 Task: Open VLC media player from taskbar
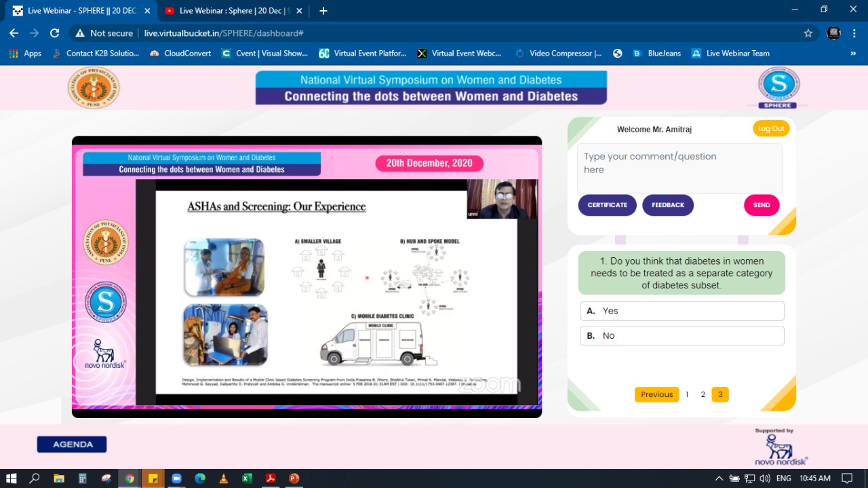coord(223,478)
